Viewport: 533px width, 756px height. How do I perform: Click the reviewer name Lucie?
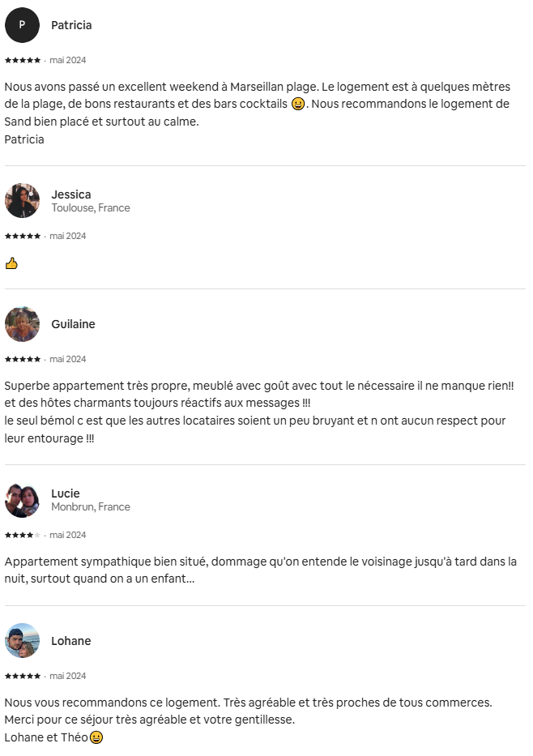(66, 493)
